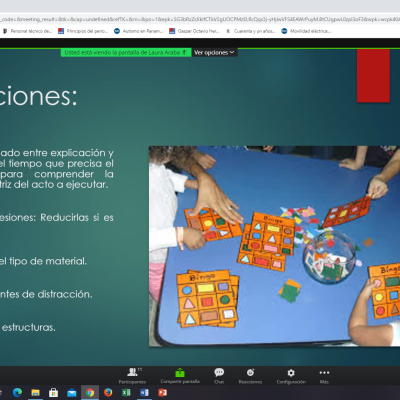This screenshot has width=400, height=400.
Task: Expand the Ver opciones dropdown
Action: [214, 53]
